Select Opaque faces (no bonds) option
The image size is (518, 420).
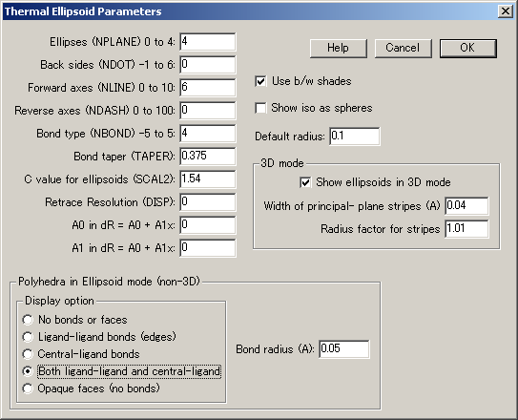click(28, 388)
